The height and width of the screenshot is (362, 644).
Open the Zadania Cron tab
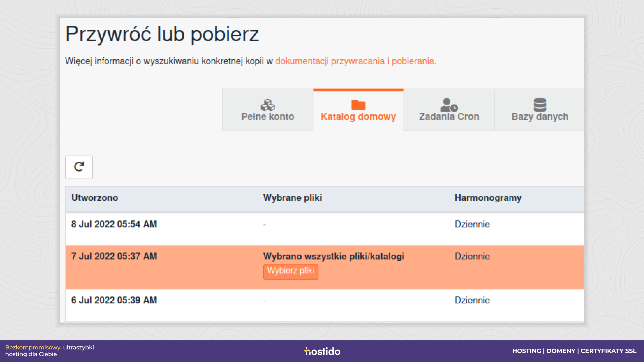pyautogui.click(x=449, y=110)
